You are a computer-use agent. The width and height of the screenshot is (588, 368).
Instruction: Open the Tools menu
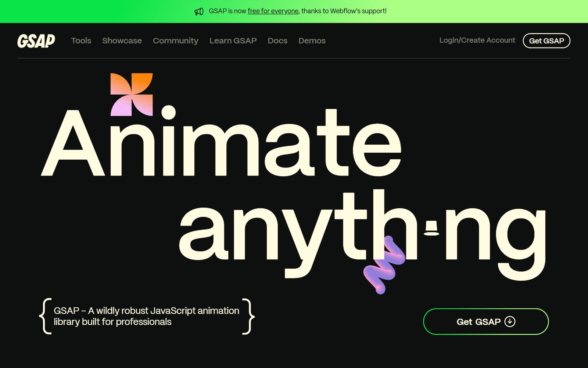click(81, 40)
